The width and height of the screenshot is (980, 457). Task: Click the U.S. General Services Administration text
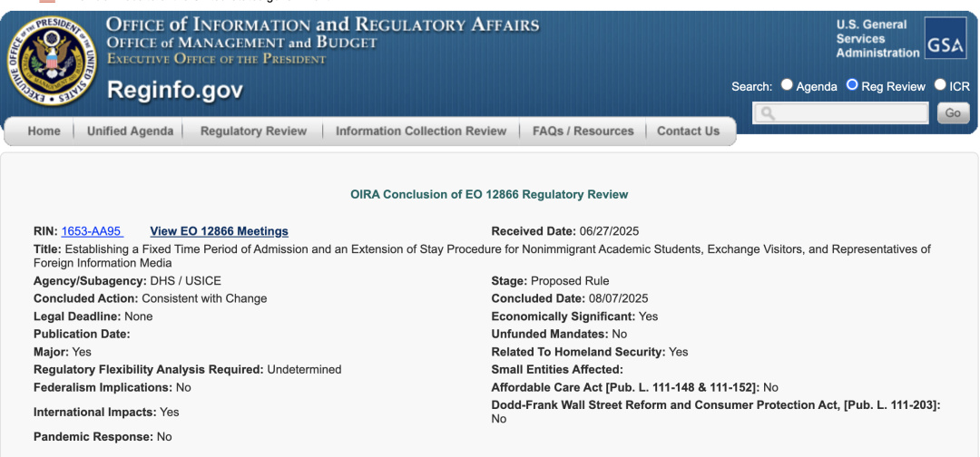877,39
